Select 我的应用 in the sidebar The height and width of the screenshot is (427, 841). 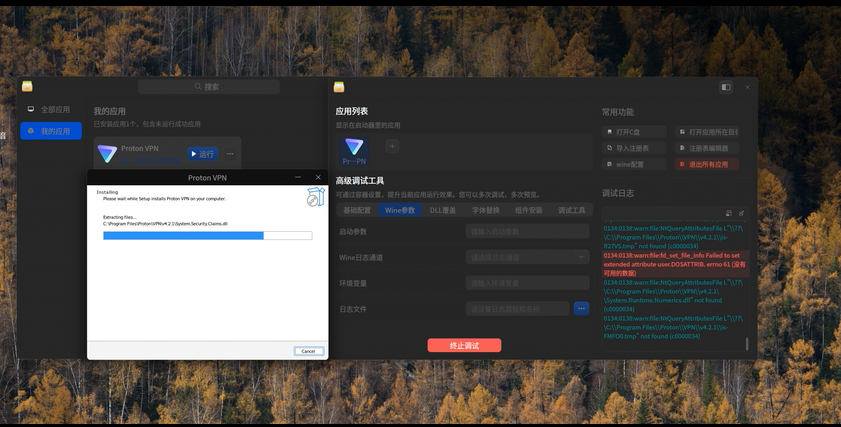[51, 131]
